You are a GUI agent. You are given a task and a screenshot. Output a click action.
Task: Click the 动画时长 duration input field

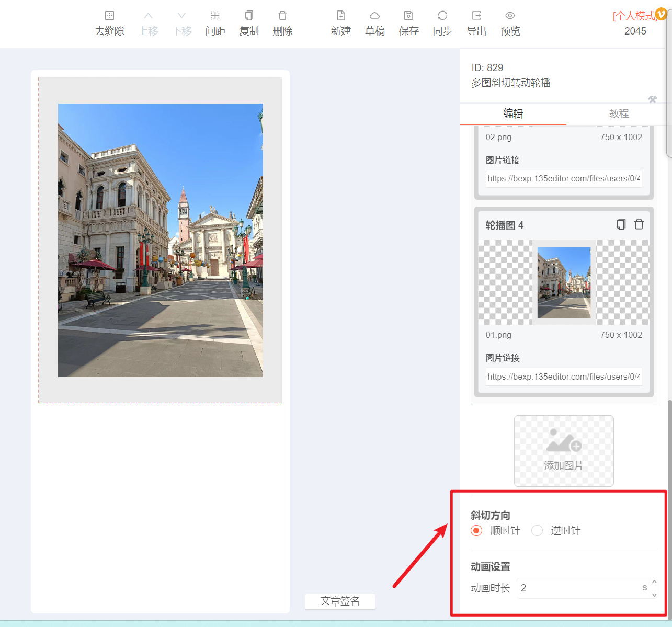(x=583, y=588)
